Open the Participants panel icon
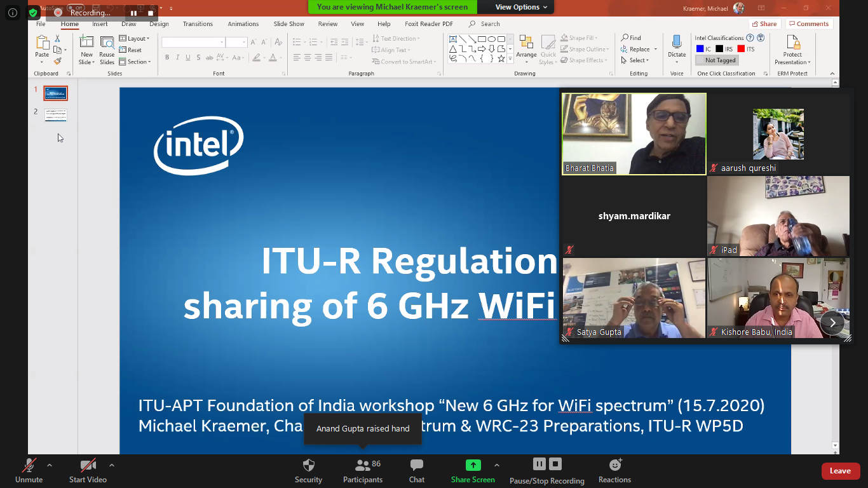868x488 pixels. click(x=362, y=466)
